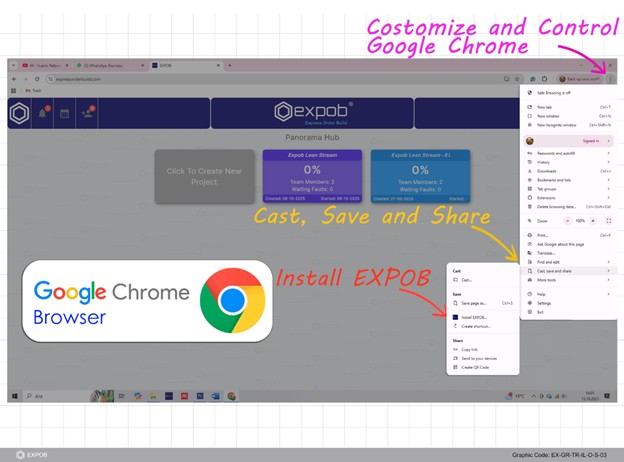
Task: Click the Back up your stuff button
Action: pos(581,78)
